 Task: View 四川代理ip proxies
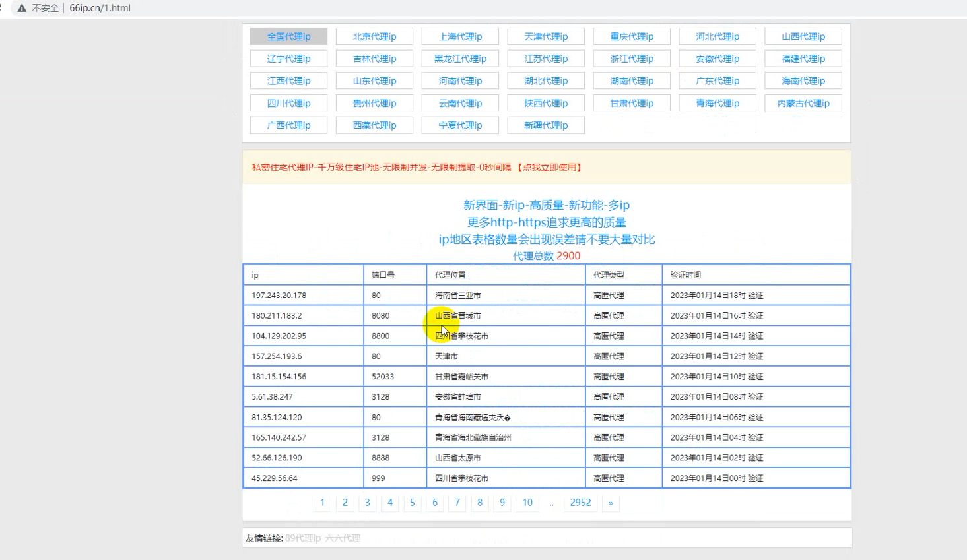288,103
